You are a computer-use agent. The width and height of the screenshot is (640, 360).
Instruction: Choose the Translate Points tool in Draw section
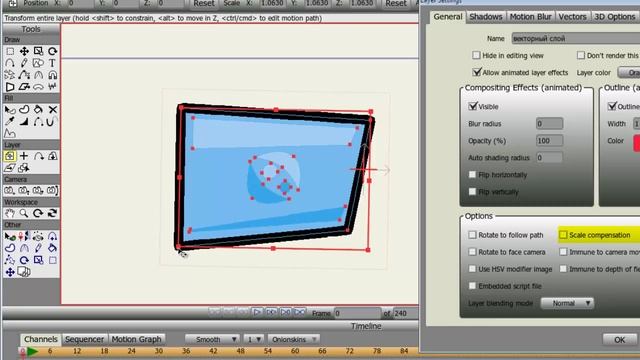[24, 51]
